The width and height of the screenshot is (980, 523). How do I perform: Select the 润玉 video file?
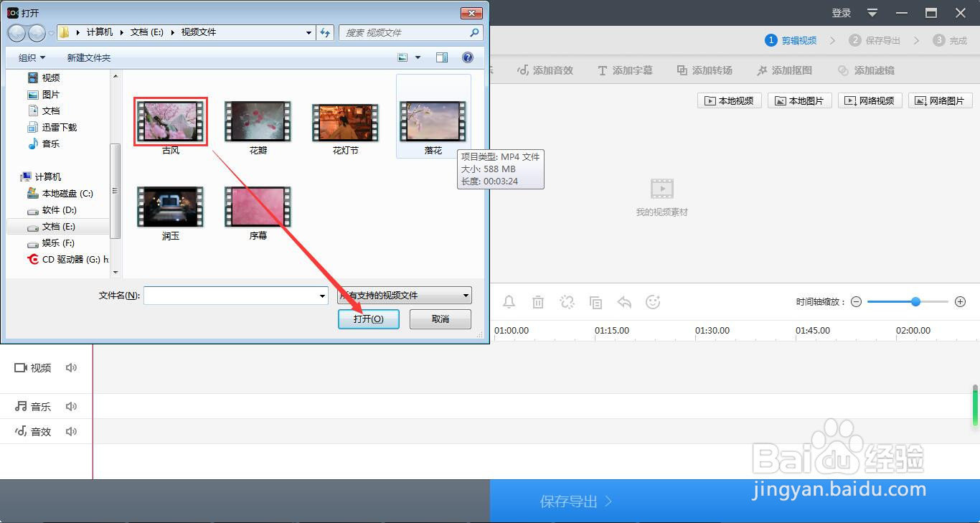(171, 207)
